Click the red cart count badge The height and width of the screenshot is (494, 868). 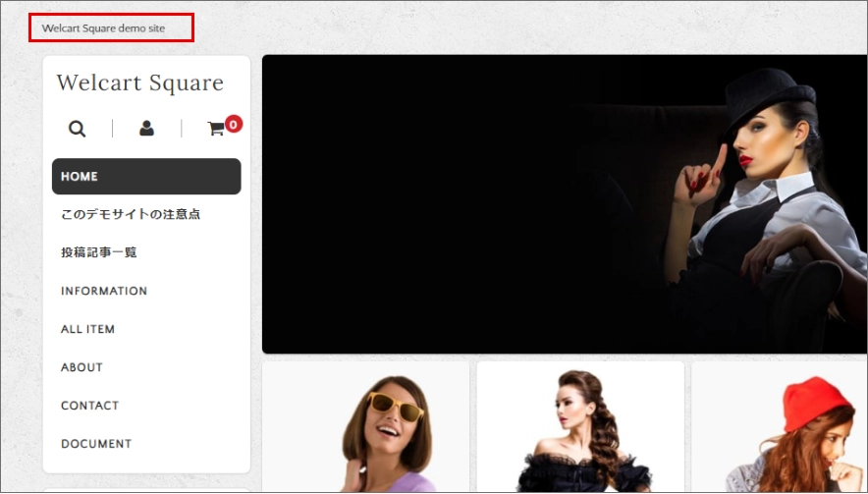(233, 124)
